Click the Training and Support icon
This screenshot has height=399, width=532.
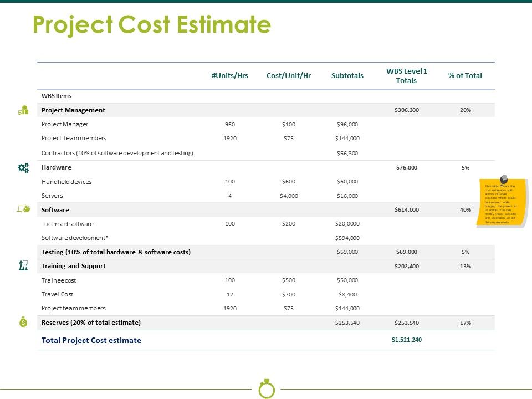tap(23, 265)
